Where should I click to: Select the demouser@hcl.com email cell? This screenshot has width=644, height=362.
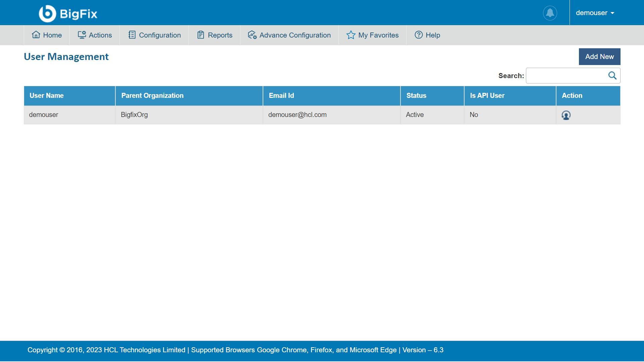[297, 115]
